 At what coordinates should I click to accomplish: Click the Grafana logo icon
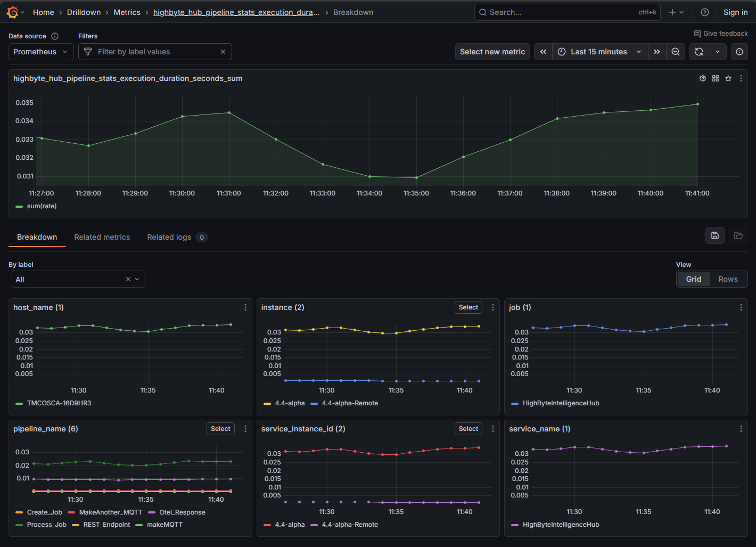pyautogui.click(x=12, y=12)
